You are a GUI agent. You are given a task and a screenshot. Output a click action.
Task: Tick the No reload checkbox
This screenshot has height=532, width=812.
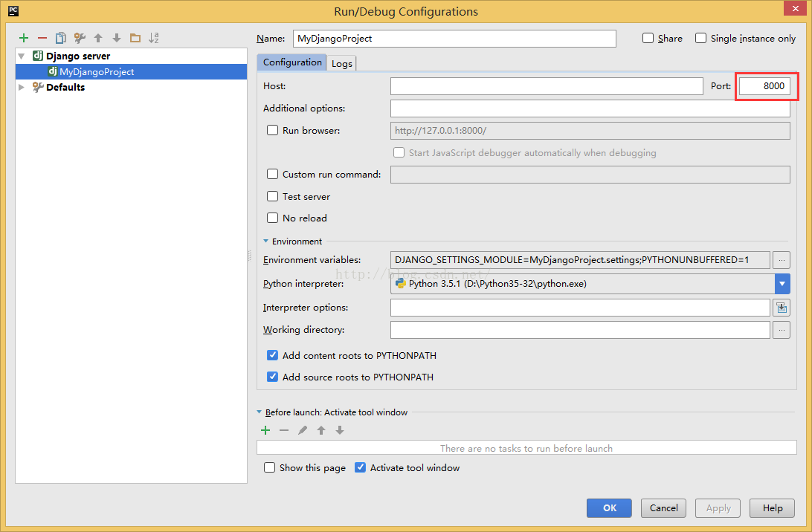[272, 218]
